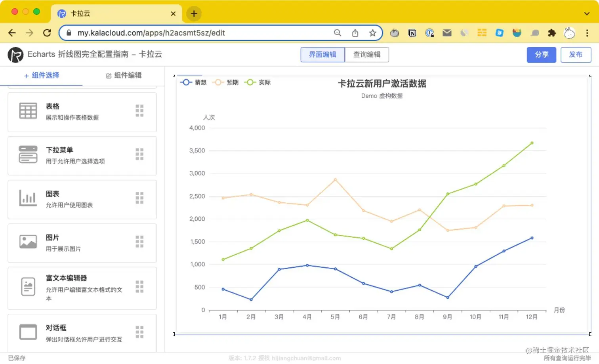Click the 发布 button
Image resolution: width=599 pixels, height=364 pixels.
(x=576, y=55)
